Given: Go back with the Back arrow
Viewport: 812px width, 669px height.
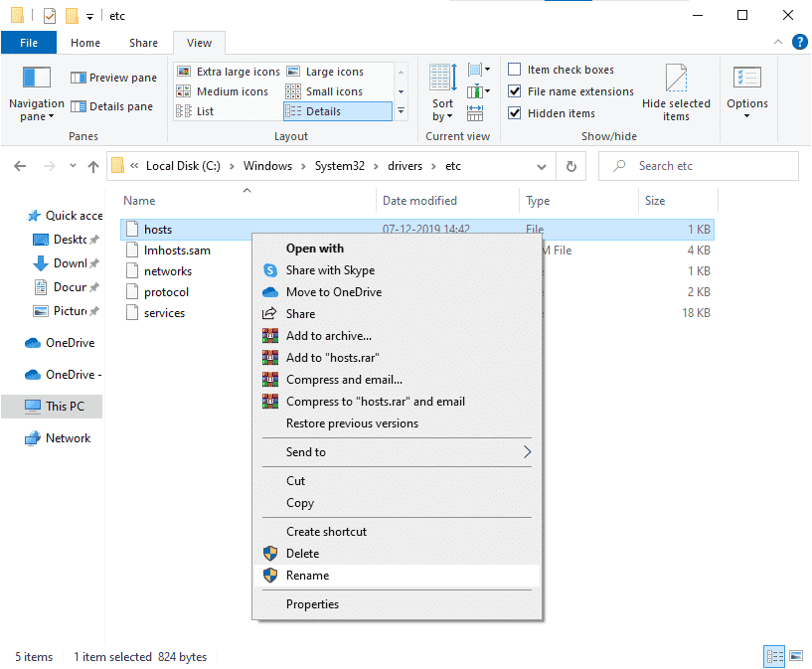Looking at the screenshot, I should [20, 166].
